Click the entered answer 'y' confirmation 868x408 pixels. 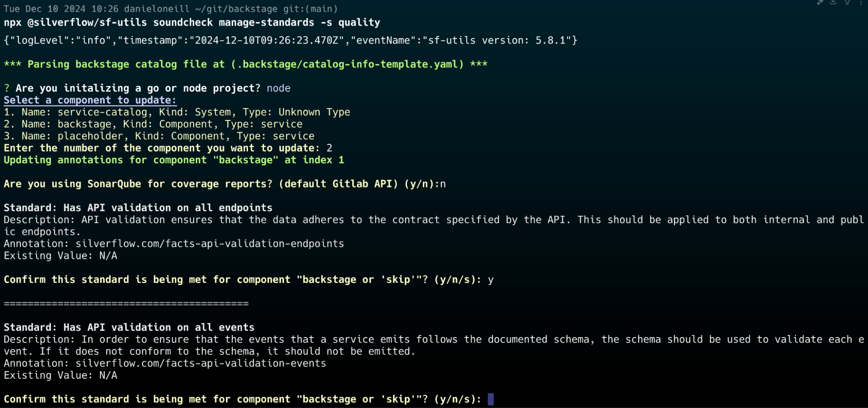click(x=491, y=280)
